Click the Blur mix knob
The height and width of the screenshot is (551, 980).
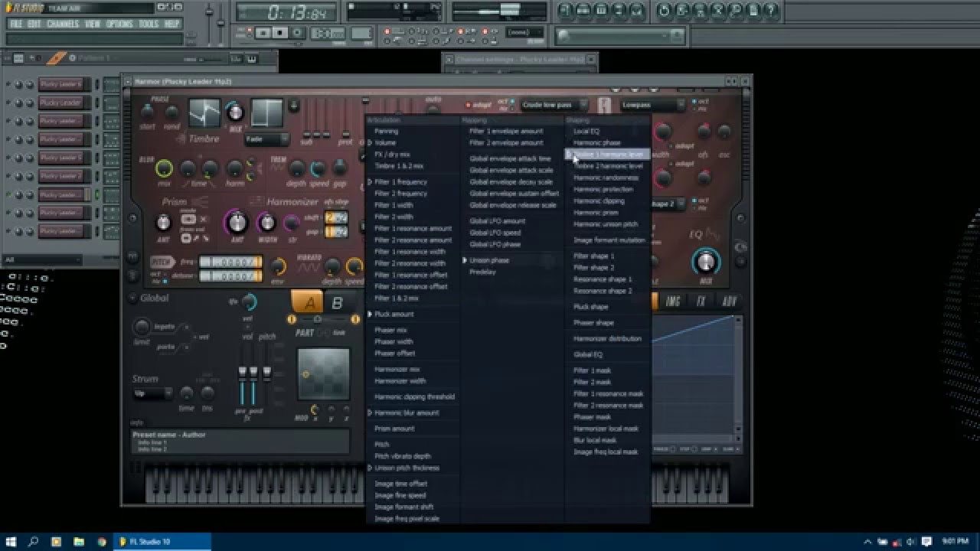tap(164, 168)
